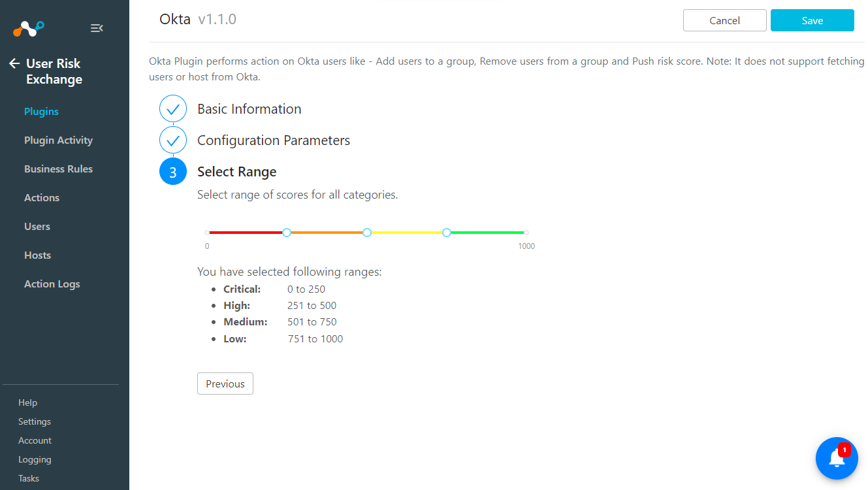This screenshot has height=490, width=868.
Task: Select the Configuration Parameters step title
Action: tap(274, 140)
